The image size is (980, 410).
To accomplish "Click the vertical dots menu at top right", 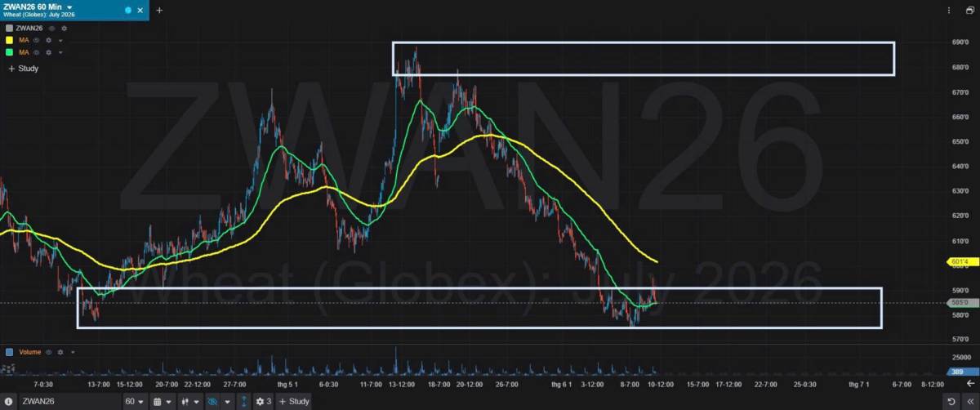I will pos(949,10).
